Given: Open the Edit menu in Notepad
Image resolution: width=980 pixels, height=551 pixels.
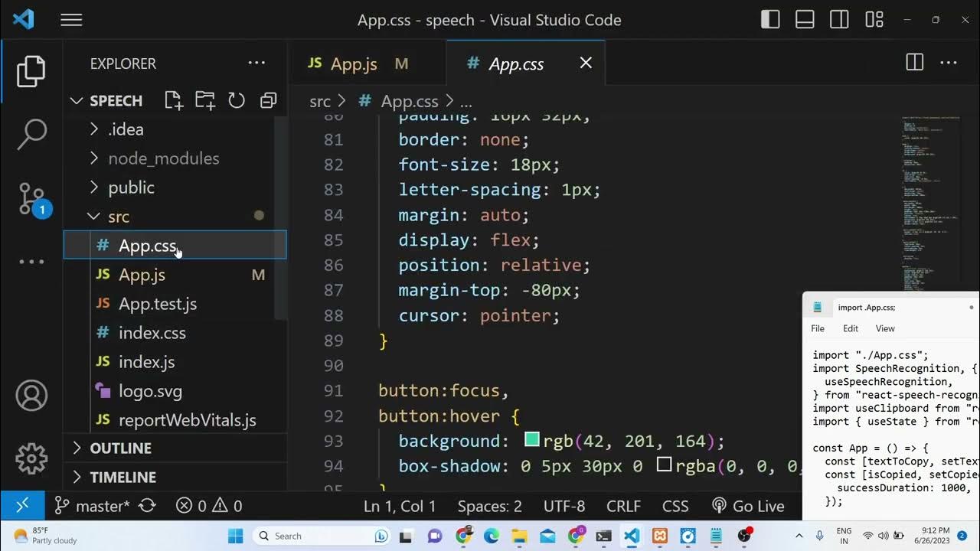Looking at the screenshot, I should (851, 328).
